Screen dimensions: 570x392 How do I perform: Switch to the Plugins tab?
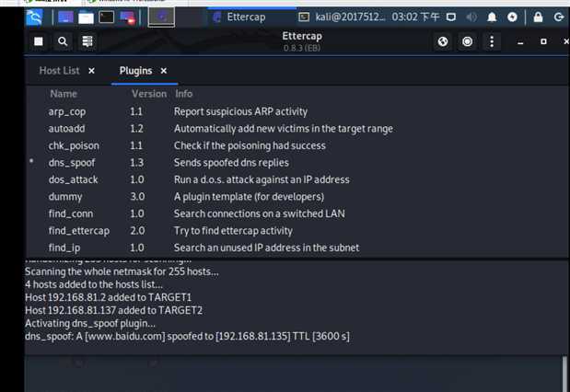click(135, 71)
